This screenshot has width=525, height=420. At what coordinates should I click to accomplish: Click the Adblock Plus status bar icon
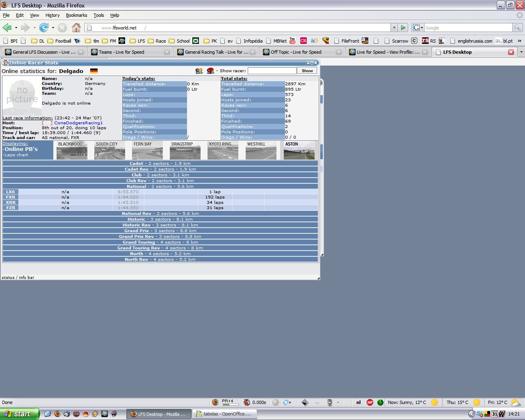[370, 402]
